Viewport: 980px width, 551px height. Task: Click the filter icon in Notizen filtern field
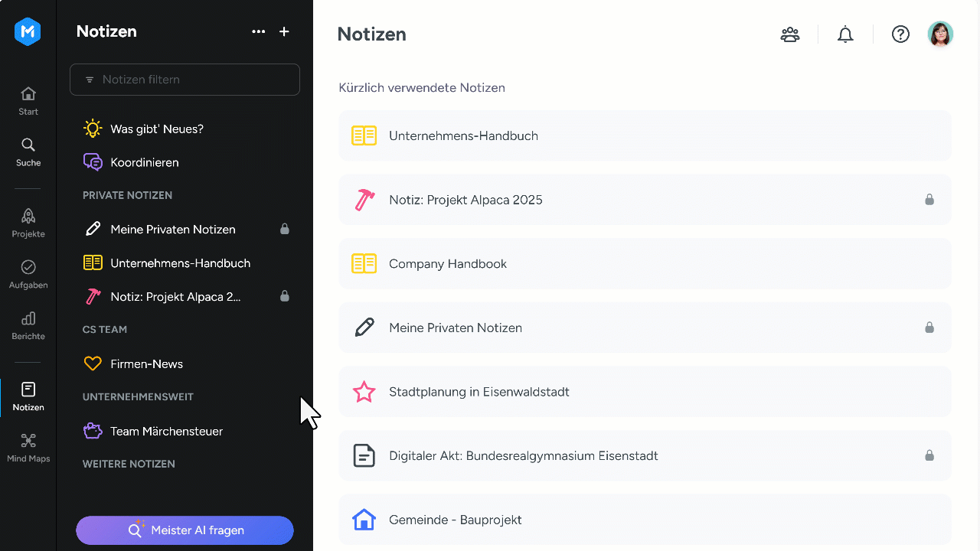point(90,80)
